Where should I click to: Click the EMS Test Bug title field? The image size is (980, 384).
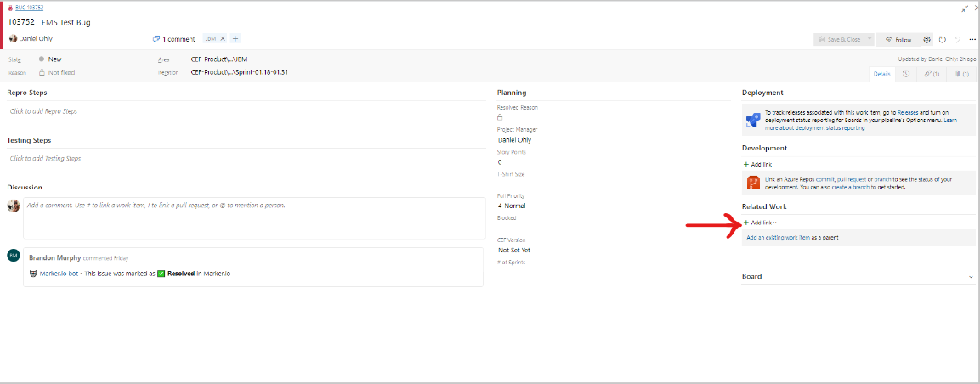65,22
